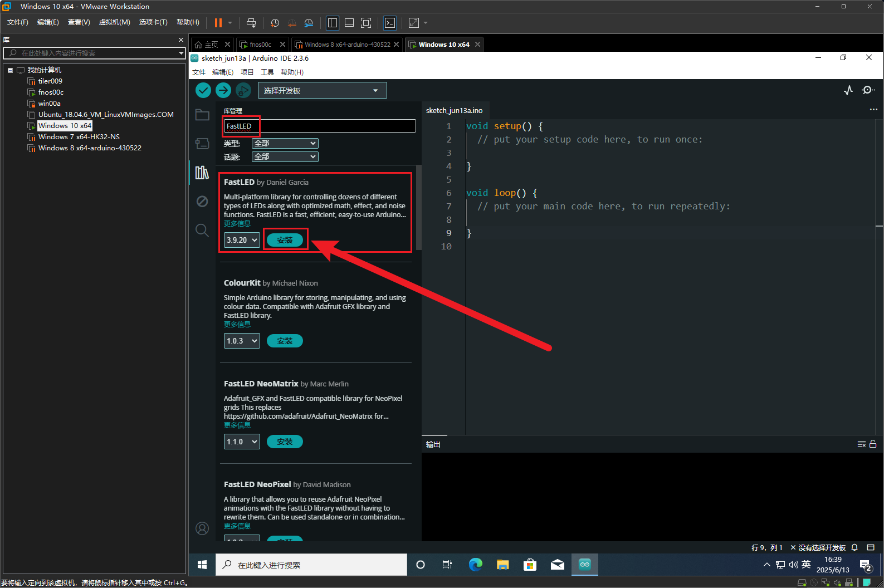Switch to Windows 8 x64-arduino-430522 tab

click(347, 45)
